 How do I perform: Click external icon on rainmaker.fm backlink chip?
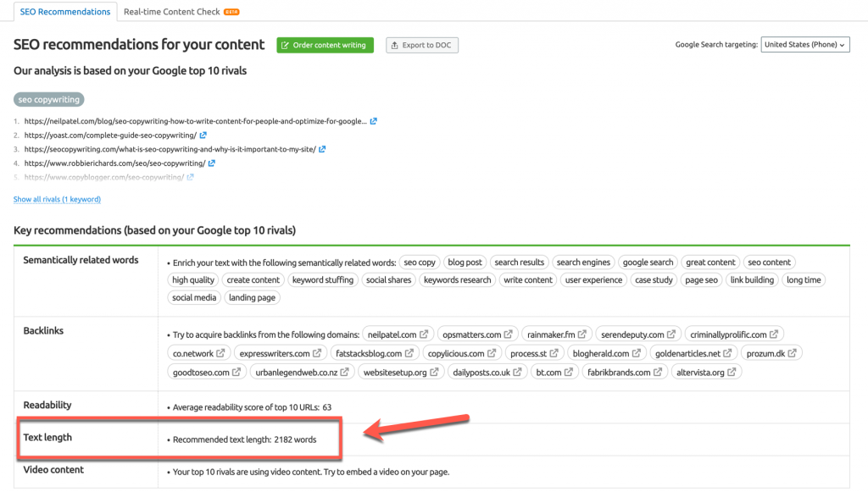(581, 334)
